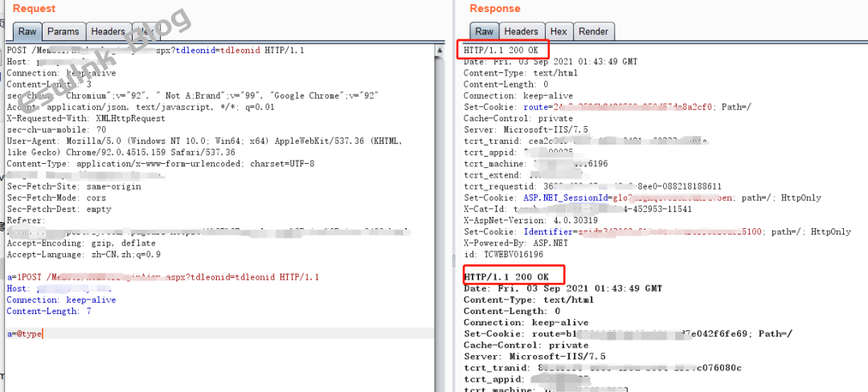The height and width of the screenshot is (392, 868).
Task: Open the Response Headers tab
Action: (x=521, y=31)
